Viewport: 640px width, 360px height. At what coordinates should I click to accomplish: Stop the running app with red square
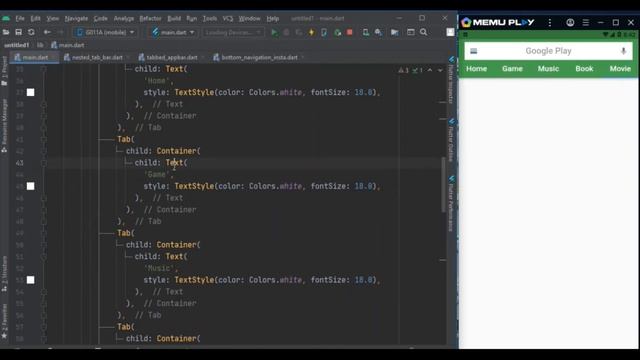(x=350, y=32)
